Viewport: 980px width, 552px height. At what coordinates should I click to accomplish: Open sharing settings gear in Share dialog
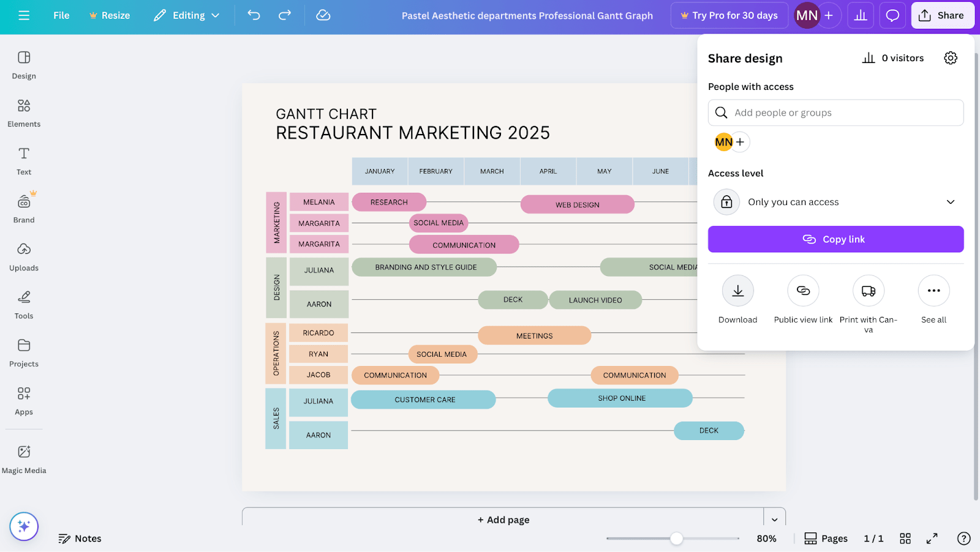pos(950,58)
